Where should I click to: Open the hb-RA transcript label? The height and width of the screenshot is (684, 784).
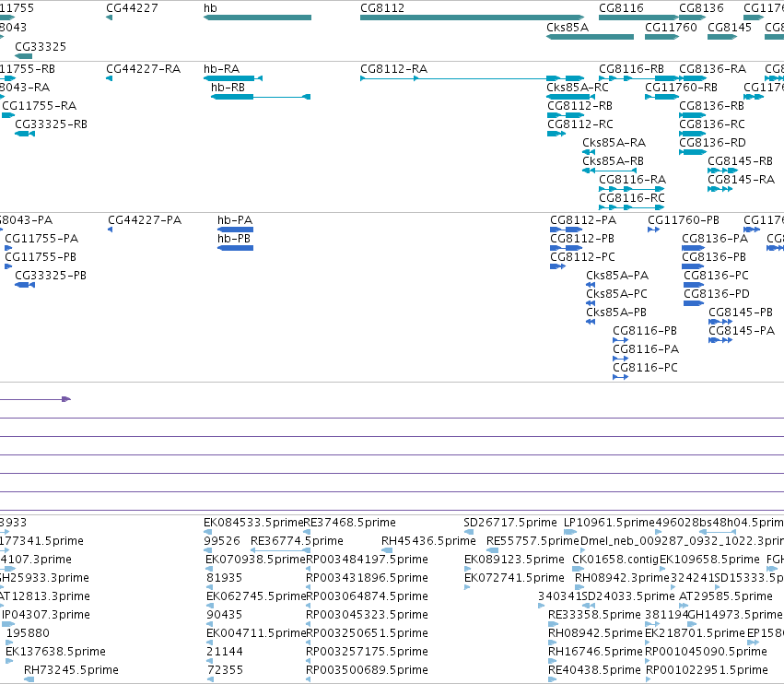coord(221,68)
